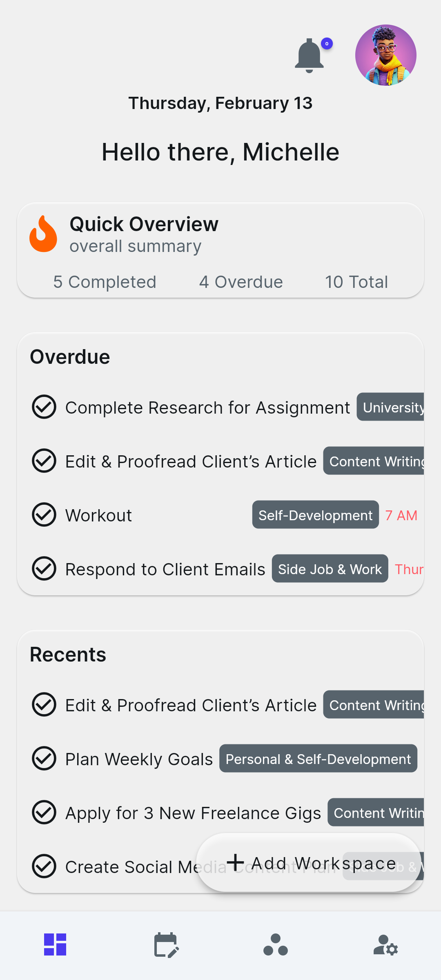441x980 pixels.
Task: Open the University tag in Overdue
Action: pos(391,407)
